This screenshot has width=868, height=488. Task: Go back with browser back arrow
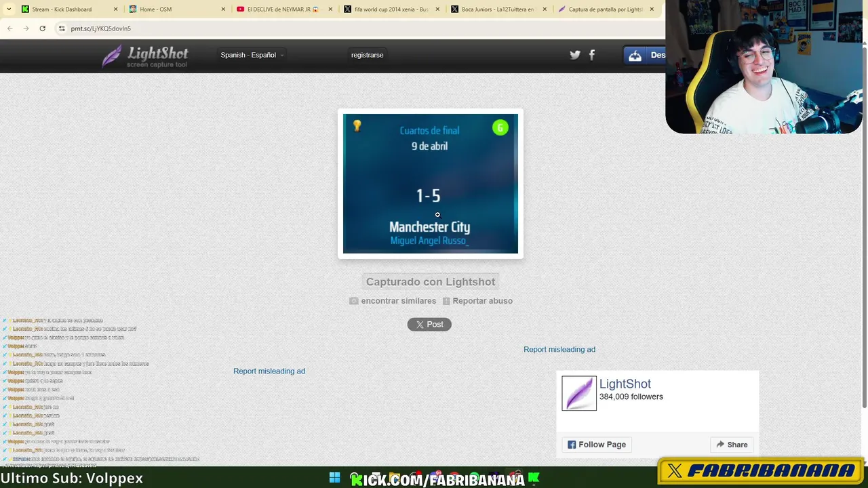click(10, 28)
